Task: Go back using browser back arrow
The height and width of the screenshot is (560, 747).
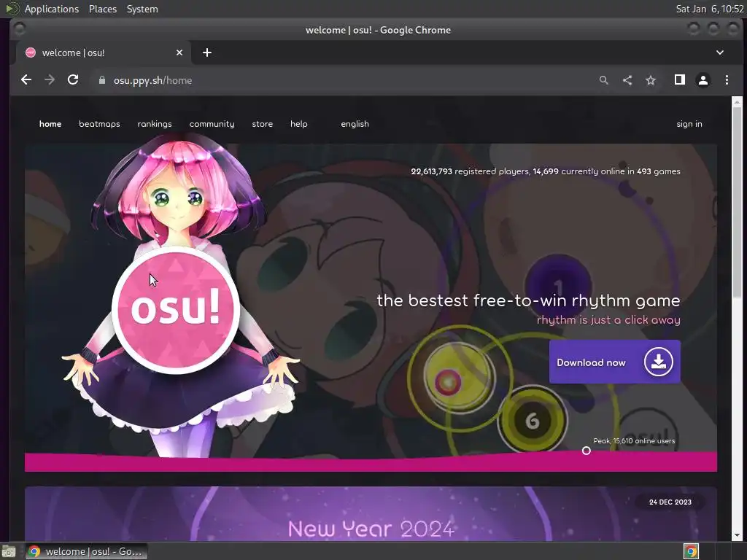Action: click(26, 80)
